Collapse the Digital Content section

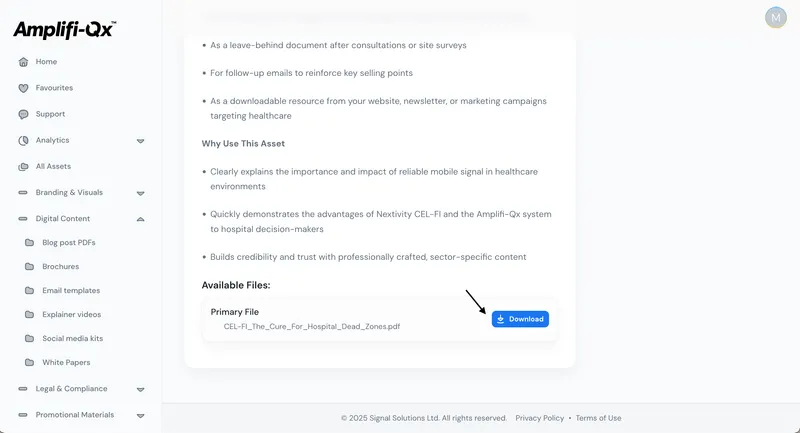tap(141, 218)
